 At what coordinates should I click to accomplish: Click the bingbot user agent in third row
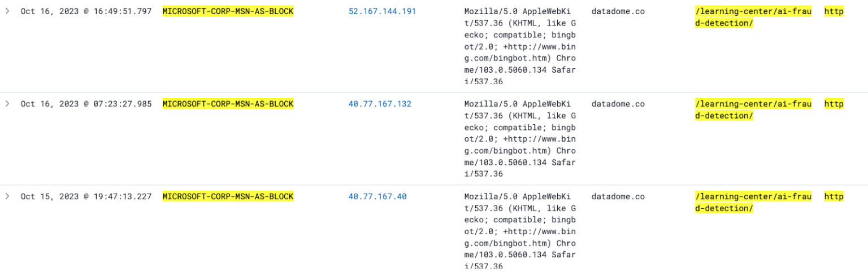(519, 231)
